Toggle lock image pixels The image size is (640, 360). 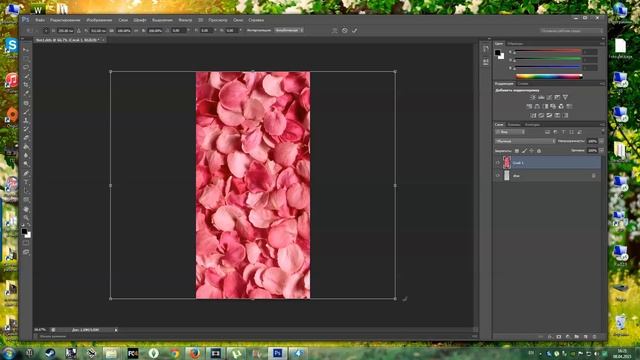(524, 151)
